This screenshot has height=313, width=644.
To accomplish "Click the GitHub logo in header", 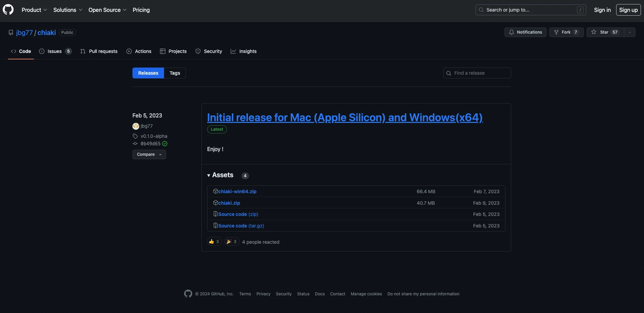I will pos(8,10).
